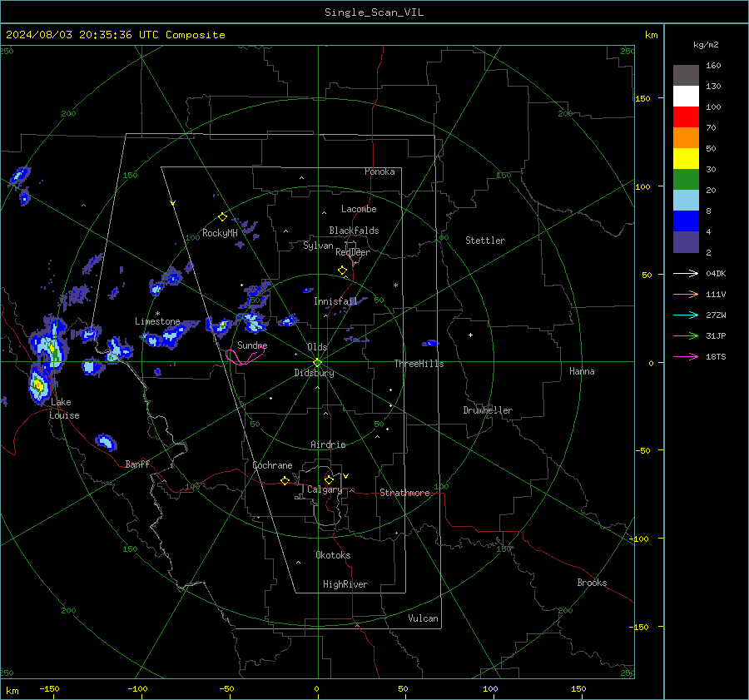The width and height of the screenshot is (749, 700).
Task: Click the Airdrie city label
Action: (x=328, y=444)
